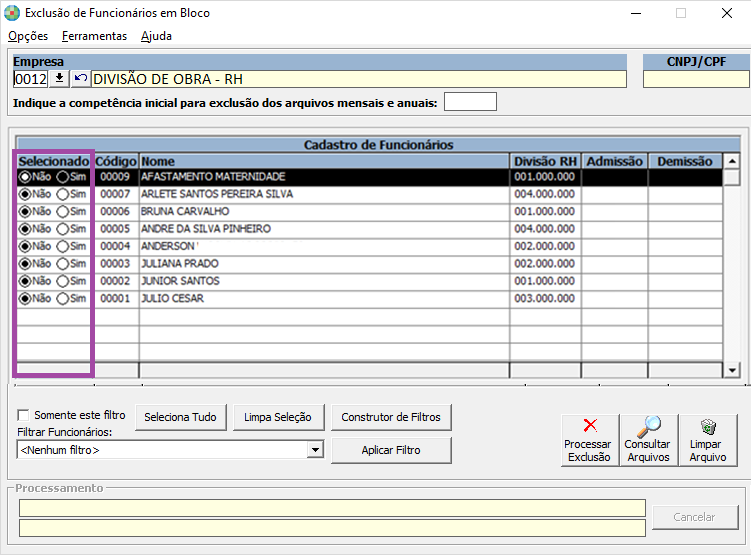Viewport: 751px width, 555px height.
Task: Open Filtrar Funcionários dropdown arrow
Action: pos(315,450)
